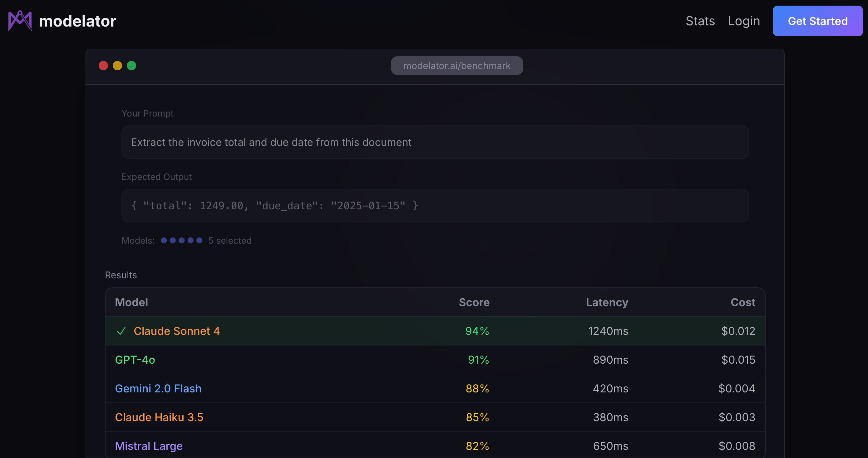Select the GPT-4o result row
The image size is (868, 458).
tap(135, 360)
